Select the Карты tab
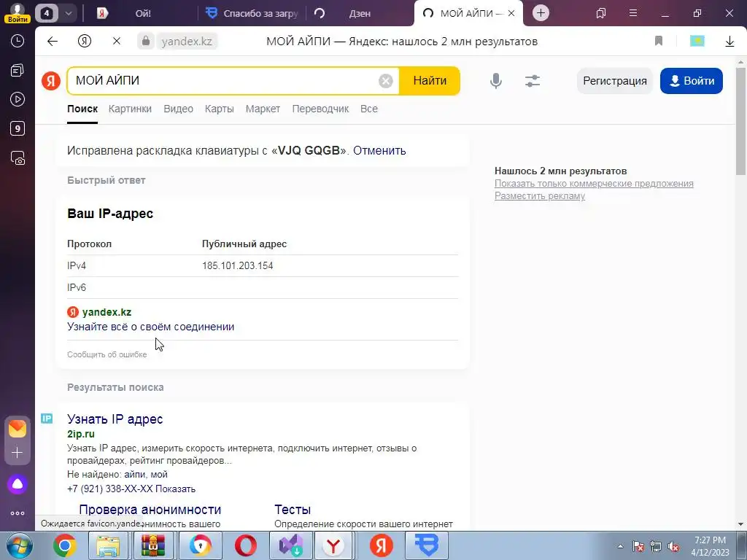 [x=219, y=109]
